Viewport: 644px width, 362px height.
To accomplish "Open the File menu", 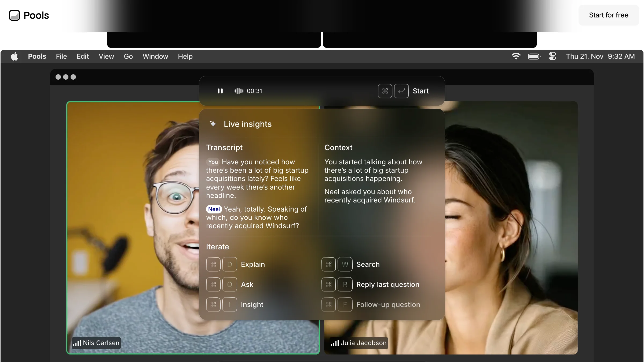I will 61,56.
